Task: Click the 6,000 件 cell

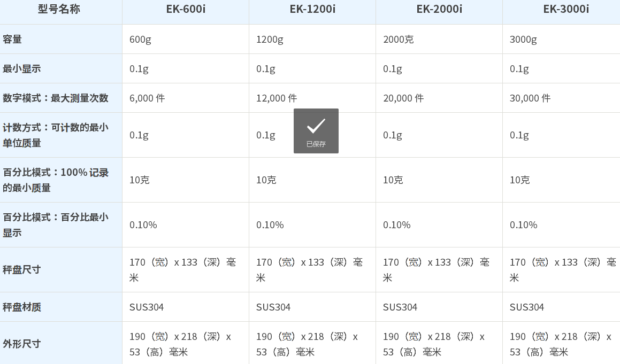Action: pyautogui.click(x=147, y=98)
